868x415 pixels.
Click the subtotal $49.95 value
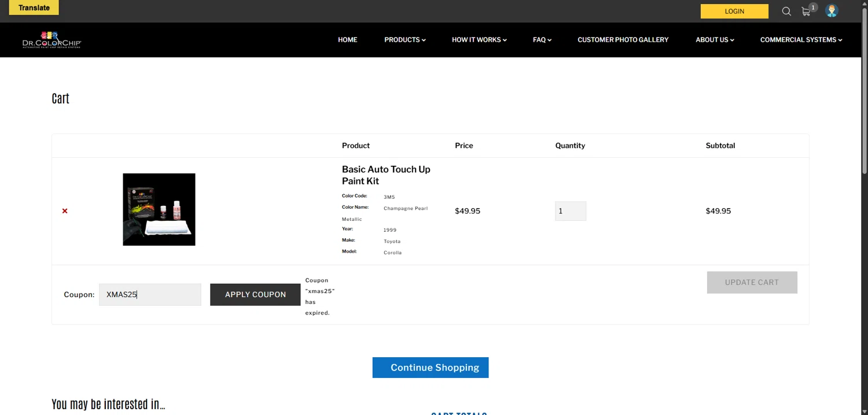coord(718,211)
